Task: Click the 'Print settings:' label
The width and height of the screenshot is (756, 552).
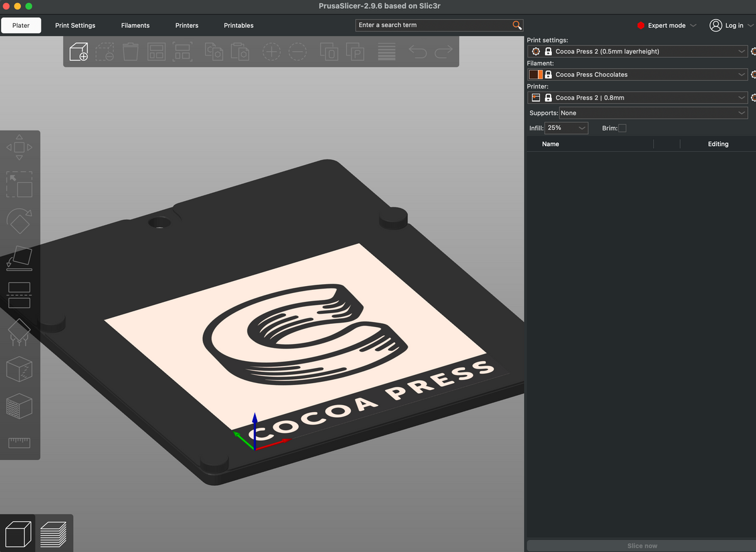Action: pyautogui.click(x=547, y=40)
